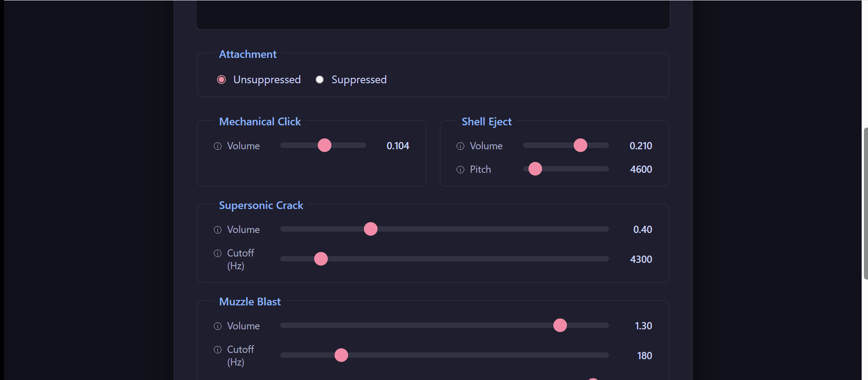Select the Unsuppressed radio button
868x380 pixels.
[x=222, y=80]
